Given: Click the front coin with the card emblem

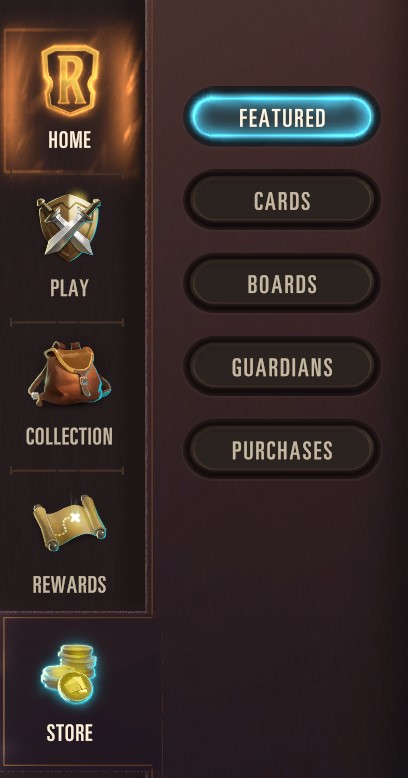Looking at the screenshot, I should click(73, 687).
